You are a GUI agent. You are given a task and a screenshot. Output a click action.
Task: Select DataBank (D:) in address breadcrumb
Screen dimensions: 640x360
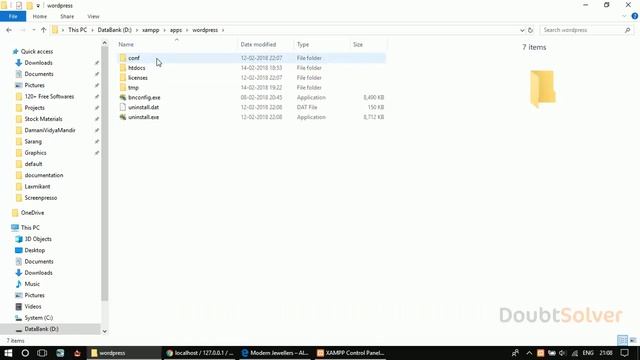[114, 30]
